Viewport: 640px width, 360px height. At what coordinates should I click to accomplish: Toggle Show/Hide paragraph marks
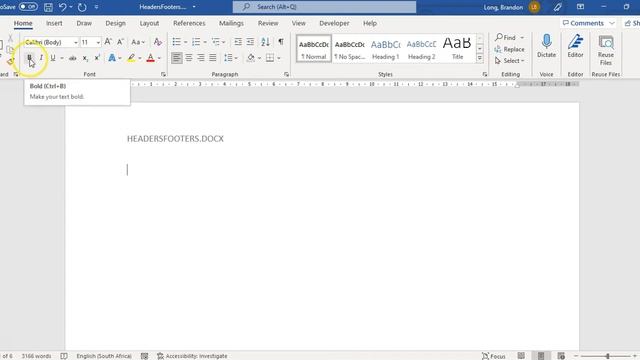tap(281, 42)
